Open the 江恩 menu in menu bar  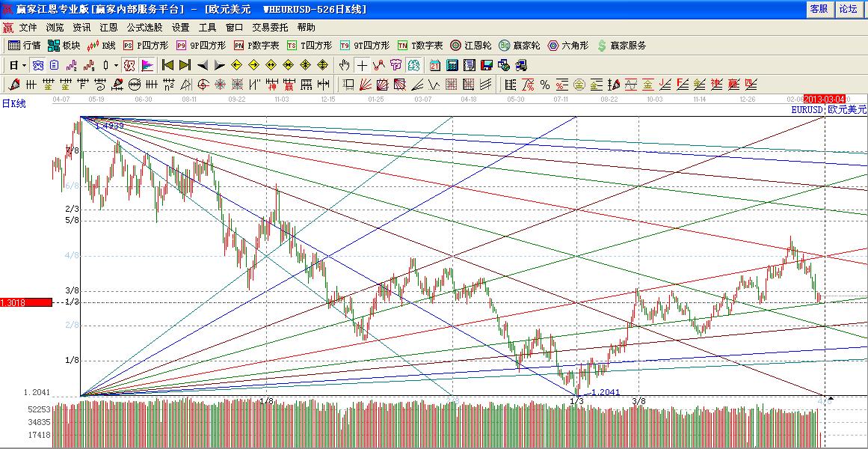tap(108, 28)
